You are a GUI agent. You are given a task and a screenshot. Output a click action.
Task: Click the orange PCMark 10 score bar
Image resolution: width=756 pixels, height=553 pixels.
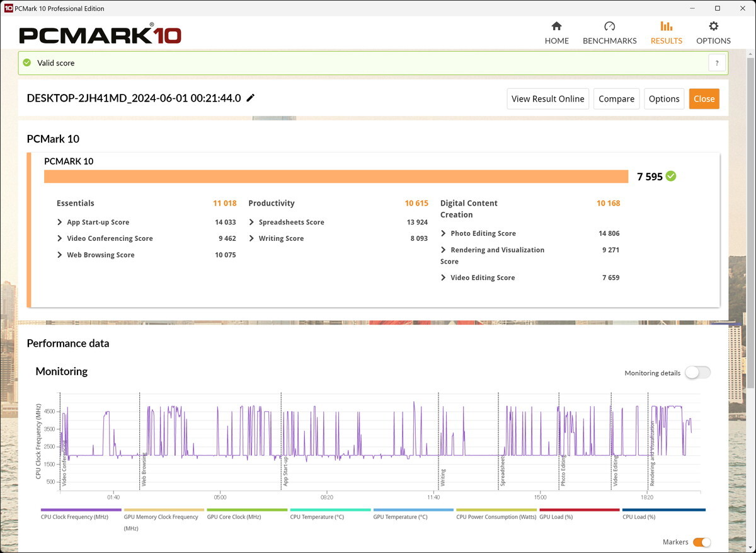point(336,177)
